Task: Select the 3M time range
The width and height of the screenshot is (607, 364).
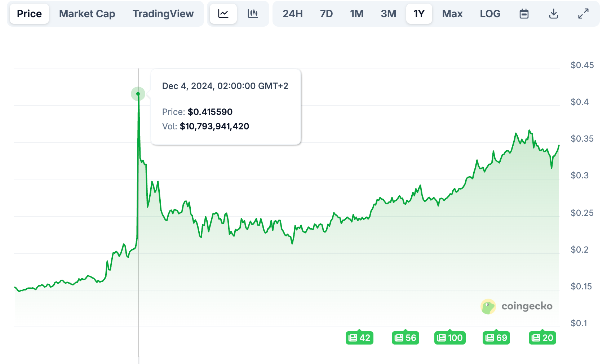Action: coord(388,14)
